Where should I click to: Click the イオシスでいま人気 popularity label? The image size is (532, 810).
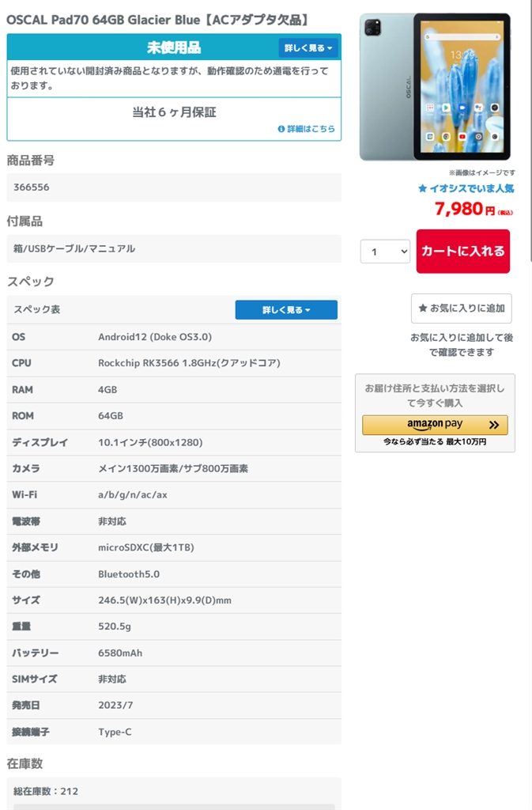pos(466,188)
